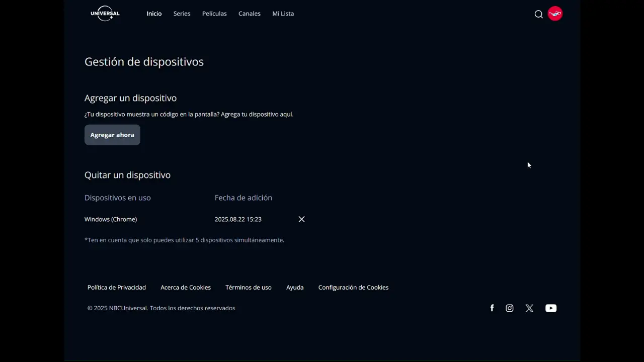Screen dimensions: 644x362
Task: Open the Acerca de Cookies link
Action: click(186, 288)
